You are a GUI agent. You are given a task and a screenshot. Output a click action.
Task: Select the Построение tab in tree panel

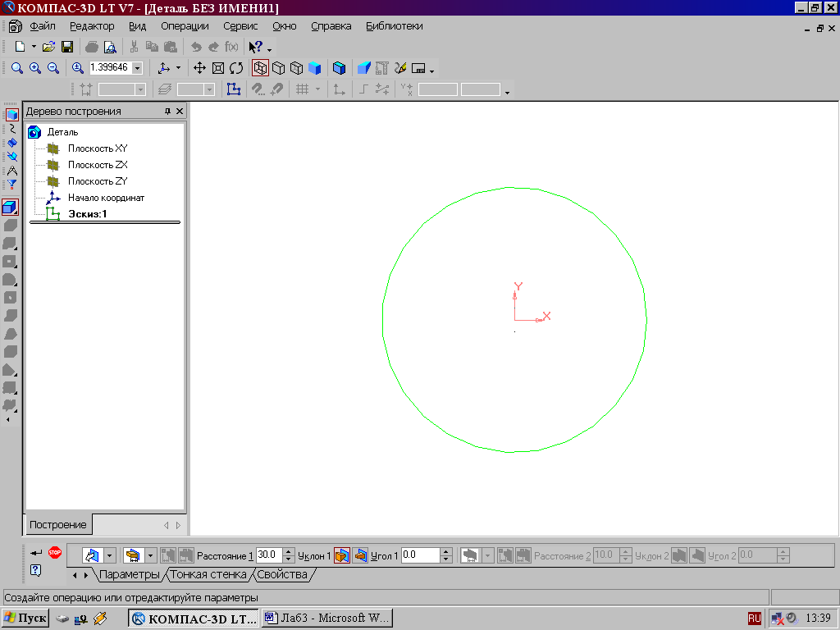click(x=58, y=524)
